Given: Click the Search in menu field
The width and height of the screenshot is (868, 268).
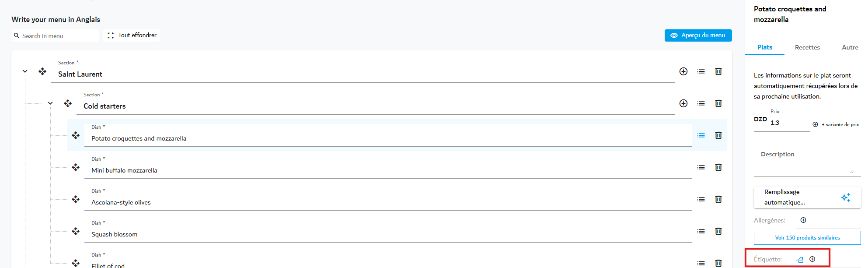Looking at the screenshot, I should 55,36.
